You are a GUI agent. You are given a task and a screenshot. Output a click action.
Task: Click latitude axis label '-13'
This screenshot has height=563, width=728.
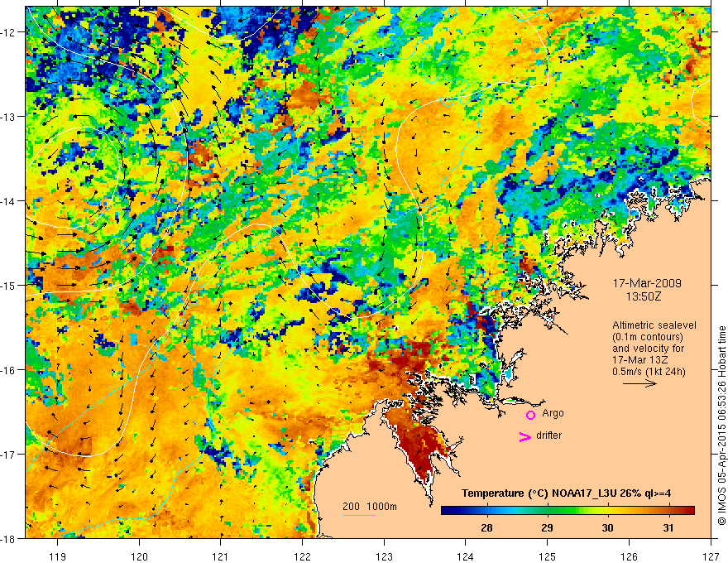click(x=9, y=117)
